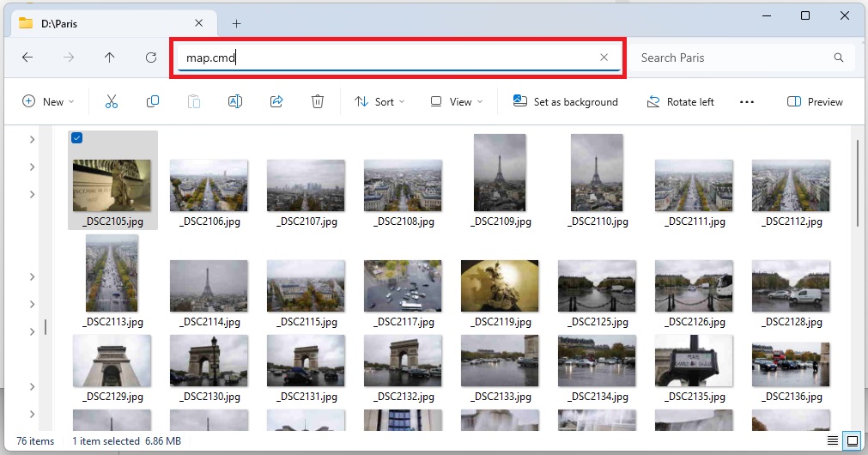Rename the selected file
868x455 pixels.
tap(235, 102)
